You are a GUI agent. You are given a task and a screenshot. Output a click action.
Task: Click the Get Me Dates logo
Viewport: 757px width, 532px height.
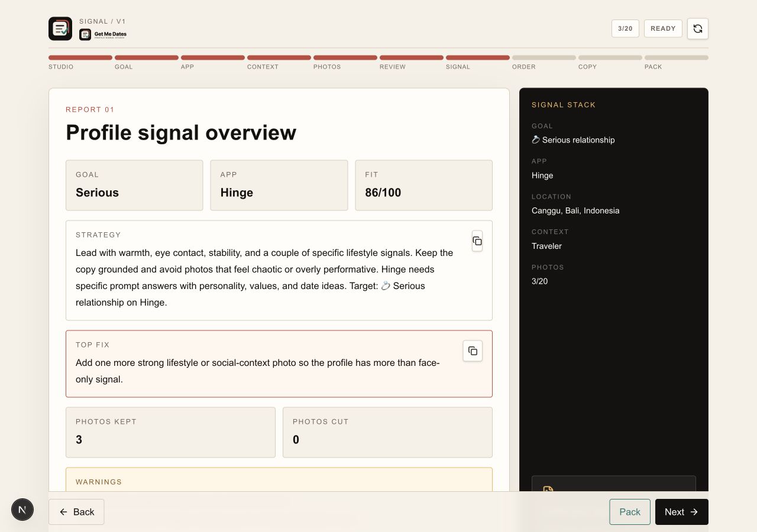point(103,34)
